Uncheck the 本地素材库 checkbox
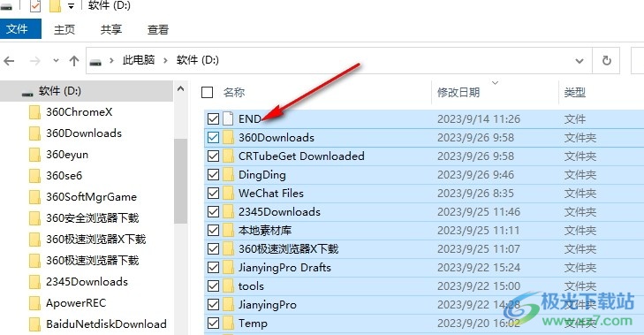This screenshot has height=335, width=644. (x=213, y=230)
